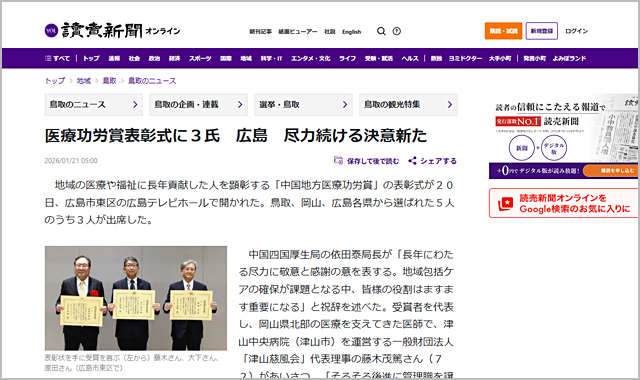The height and width of the screenshot is (380, 640).
Task: Open the 大手小町 navigation item
Action: 500,58
